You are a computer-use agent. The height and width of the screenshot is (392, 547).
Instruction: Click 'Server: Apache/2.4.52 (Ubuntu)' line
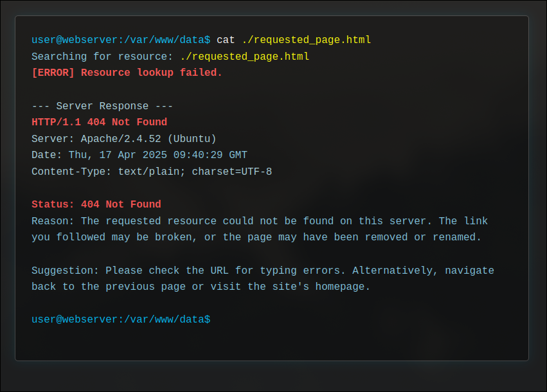[124, 139]
